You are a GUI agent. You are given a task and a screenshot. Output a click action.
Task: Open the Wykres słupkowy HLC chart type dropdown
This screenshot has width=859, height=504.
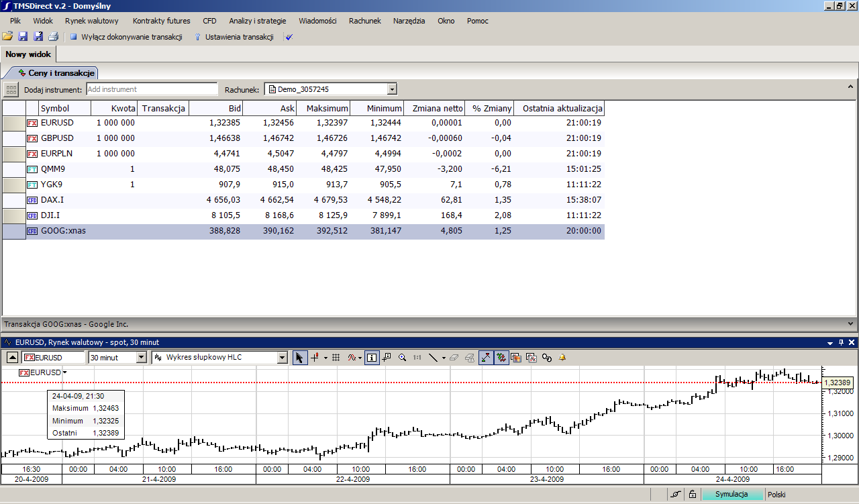click(x=283, y=358)
